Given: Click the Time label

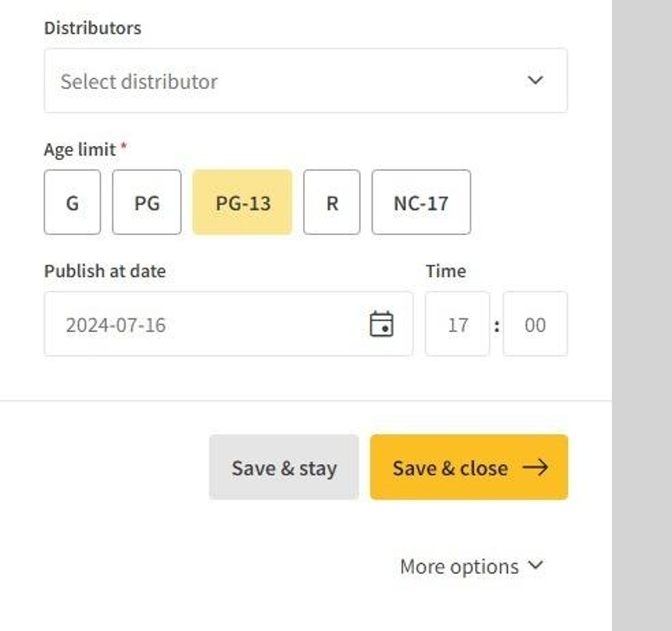Looking at the screenshot, I should point(445,271).
